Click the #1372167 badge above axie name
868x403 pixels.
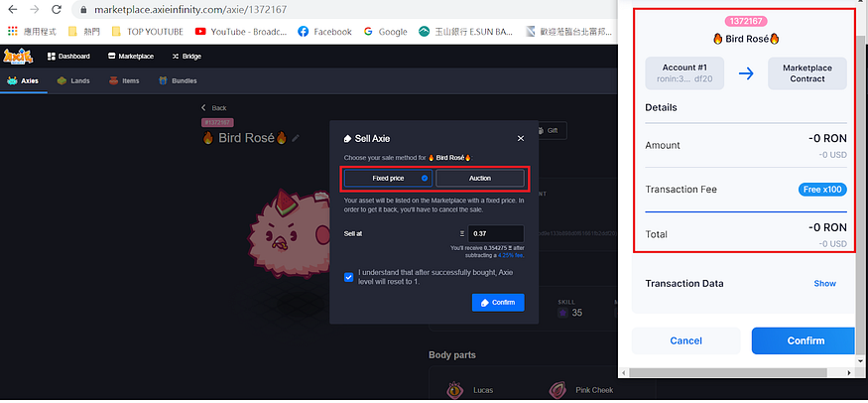pyautogui.click(x=218, y=122)
